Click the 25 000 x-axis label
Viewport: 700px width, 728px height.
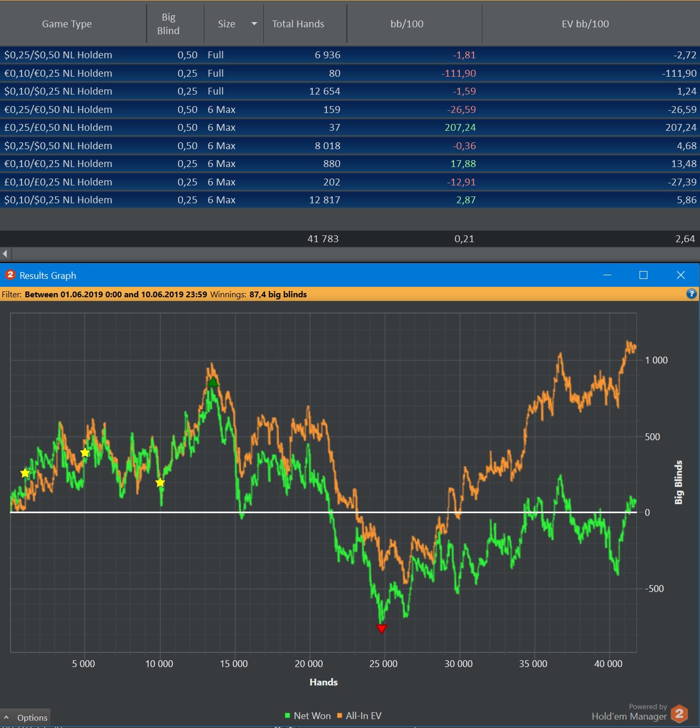(383, 663)
